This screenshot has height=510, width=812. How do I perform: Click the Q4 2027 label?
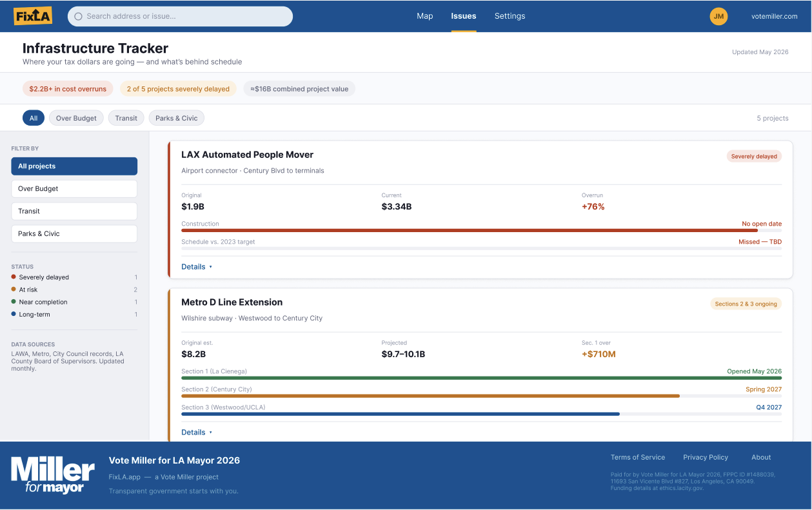click(769, 407)
